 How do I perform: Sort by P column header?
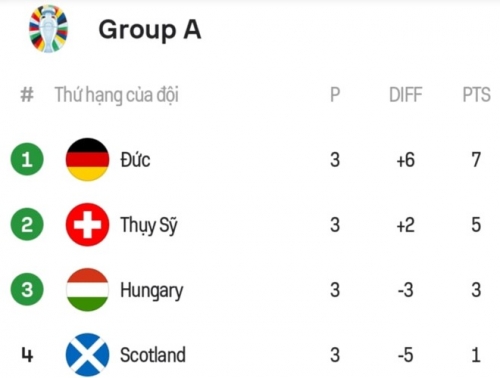(x=335, y=95)
